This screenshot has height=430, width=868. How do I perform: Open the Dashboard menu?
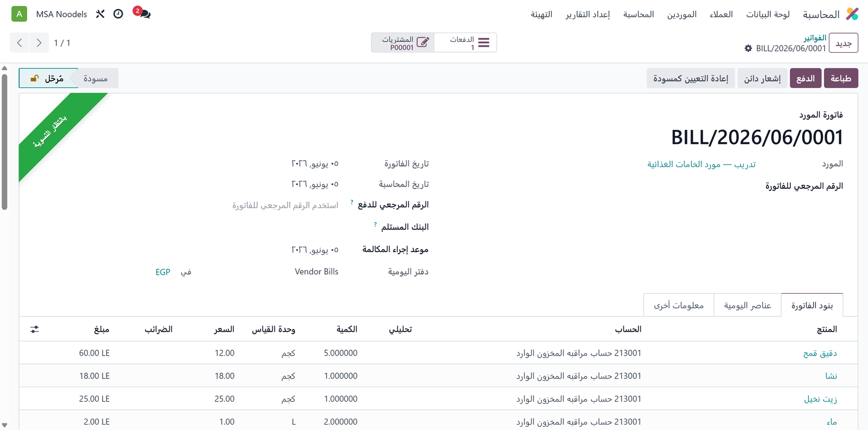tap(768, 14)
